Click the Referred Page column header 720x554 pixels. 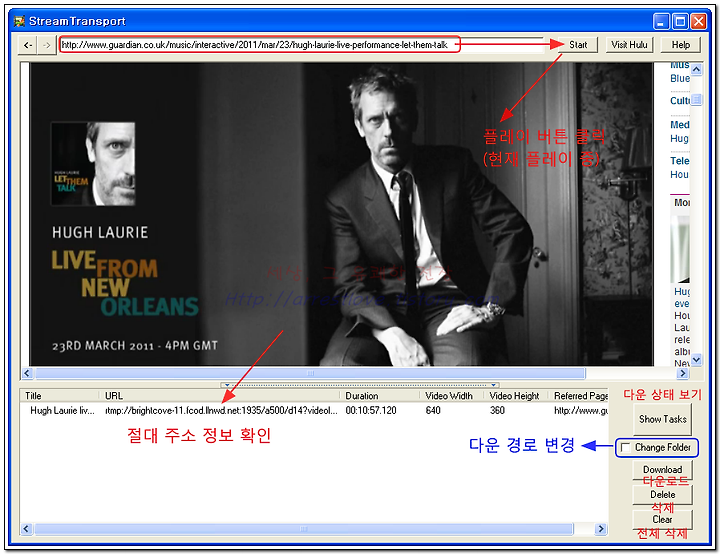[x=579, y=396]
